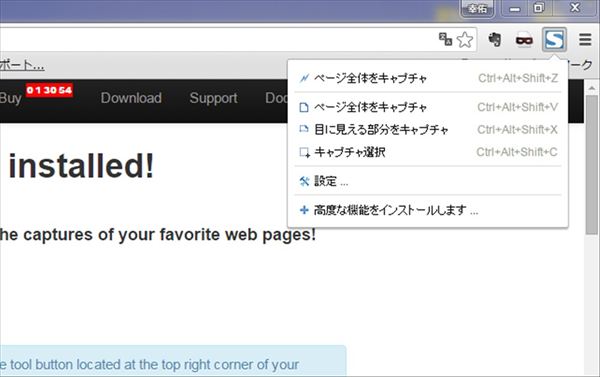The image size is (600, 377).
Task: Click the red mask extension icon
Action: pos(524,40)
